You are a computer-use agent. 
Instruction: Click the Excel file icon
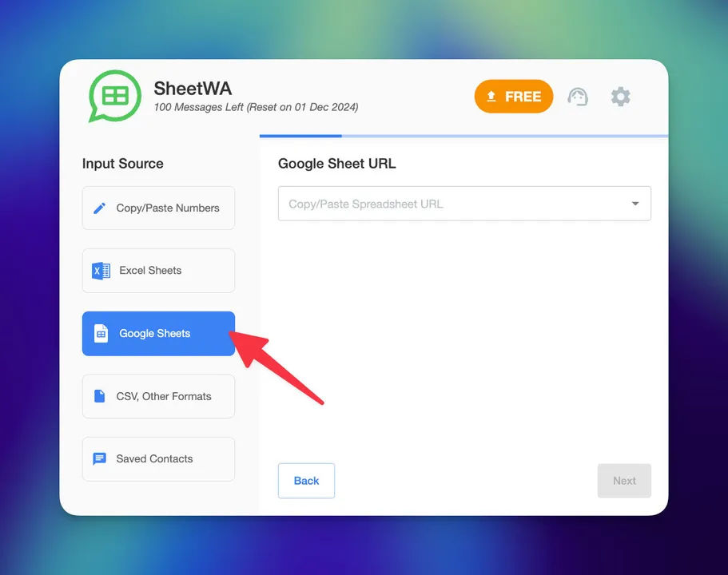tap(101, 271)
